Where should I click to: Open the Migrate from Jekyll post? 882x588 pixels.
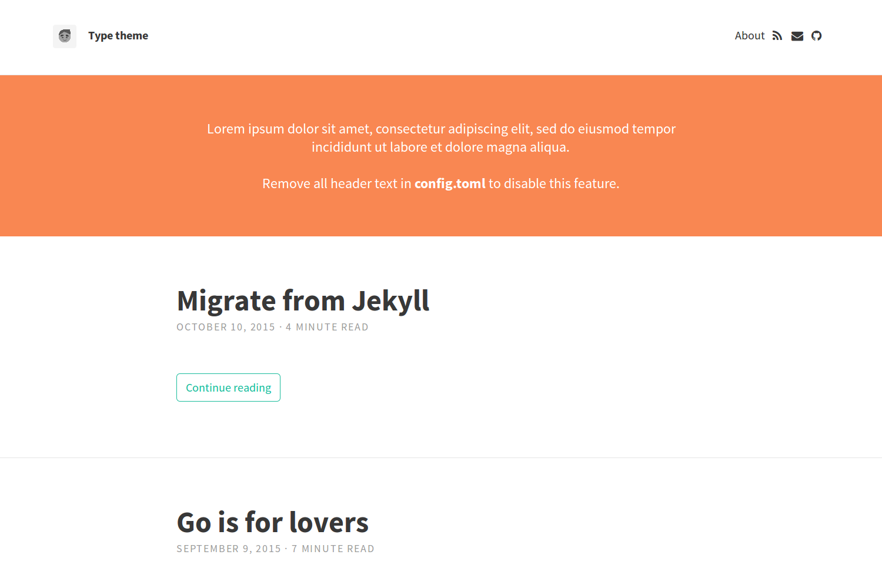(303, 301)
